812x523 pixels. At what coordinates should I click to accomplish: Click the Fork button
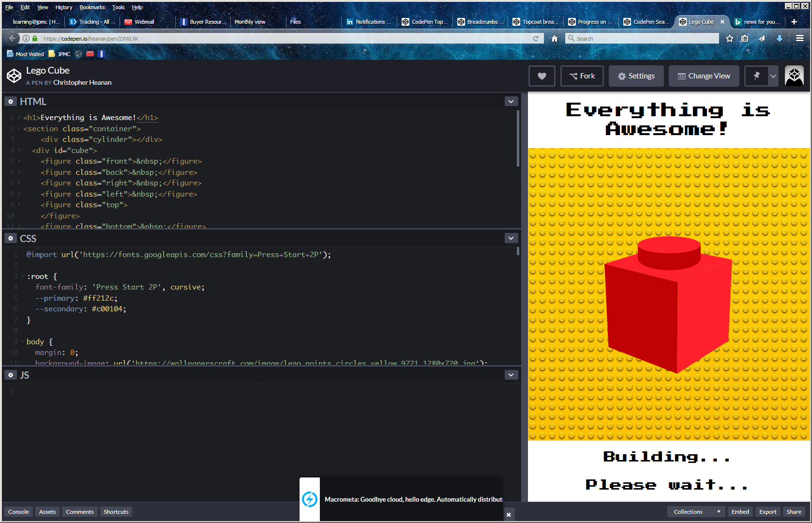tap(582, 76)
